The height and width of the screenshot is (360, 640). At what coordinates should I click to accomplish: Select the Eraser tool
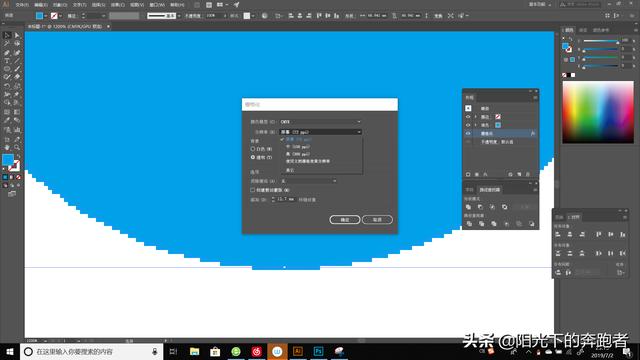tap(17, 77)
